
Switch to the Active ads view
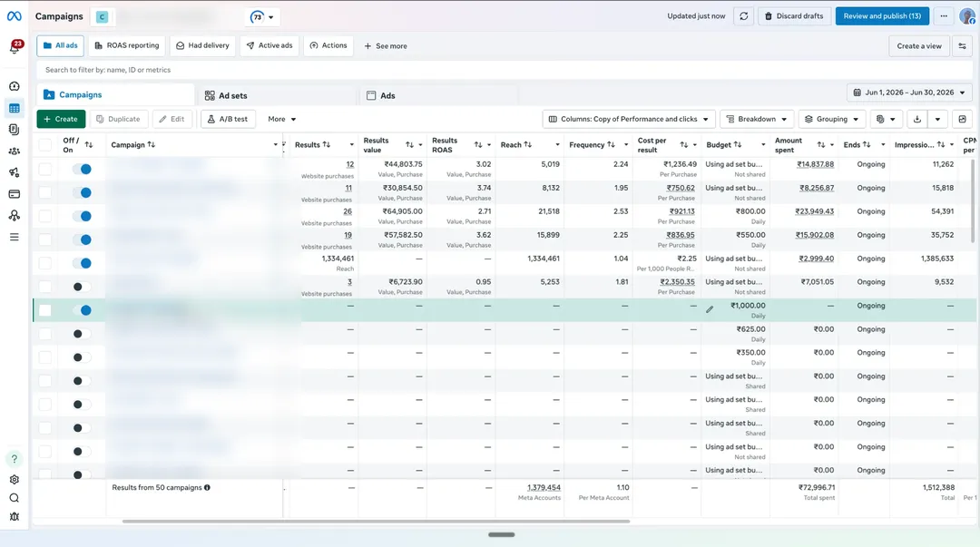269,45
